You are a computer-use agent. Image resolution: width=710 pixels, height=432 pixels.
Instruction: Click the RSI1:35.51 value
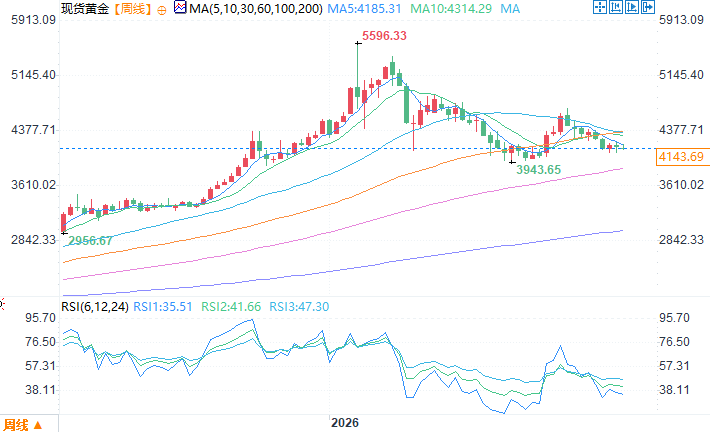click(163, 307)
